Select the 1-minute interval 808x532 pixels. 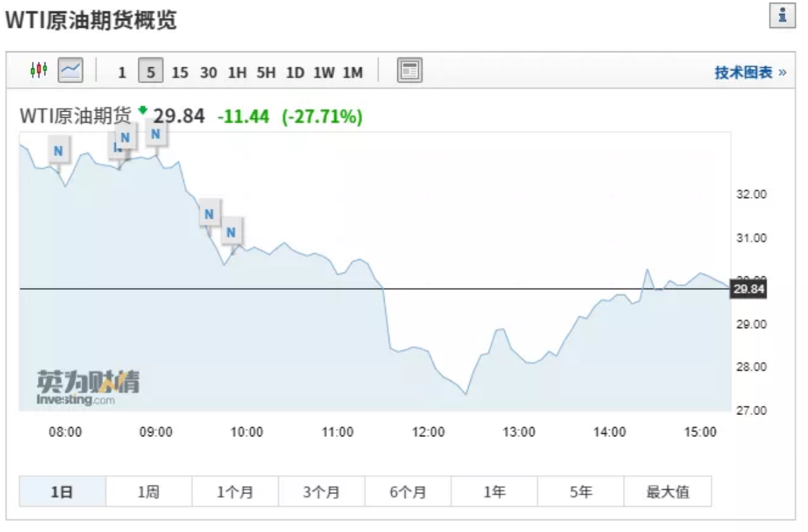click(122, 72)
